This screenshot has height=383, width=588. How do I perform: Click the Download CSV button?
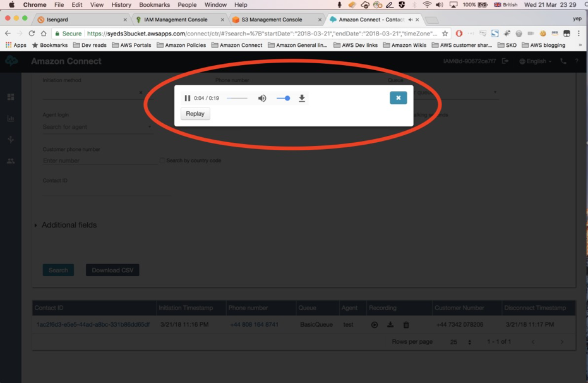point(112,270)
